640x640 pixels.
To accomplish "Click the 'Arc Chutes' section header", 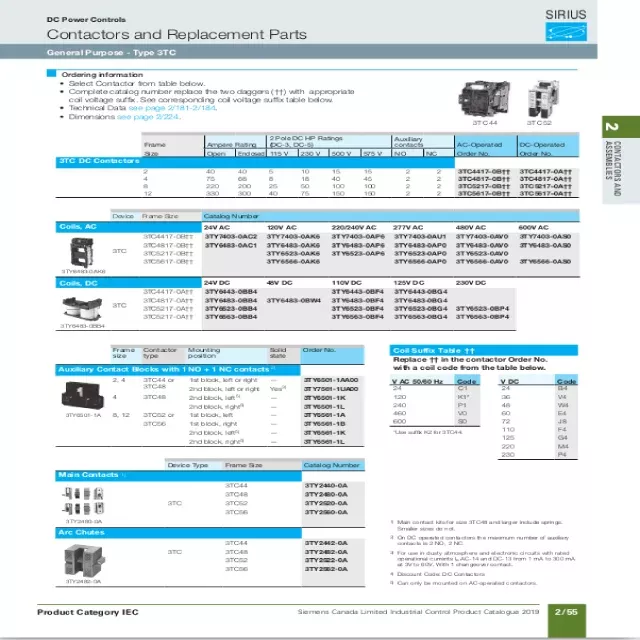I will coord(178,533).
